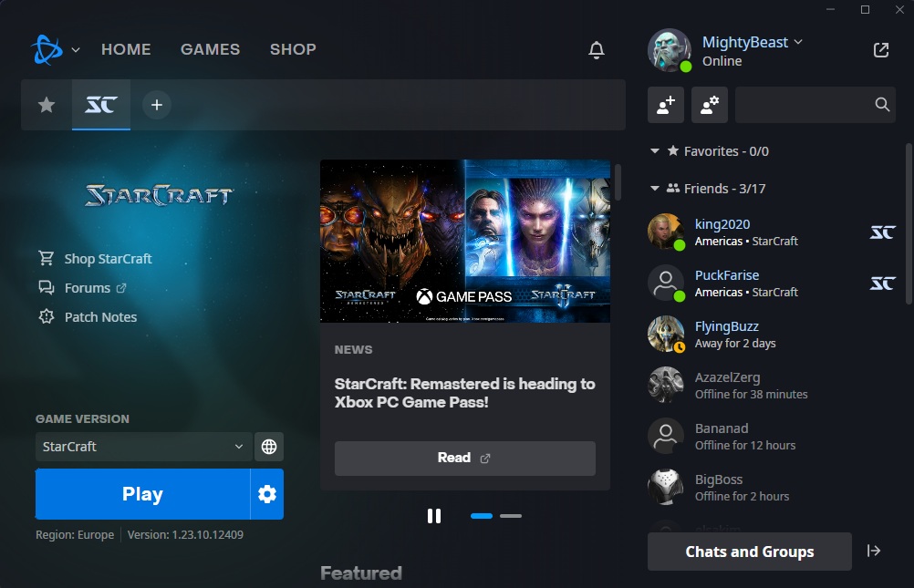Screen dimensions: 914x588
Task: Click king2020 avatar
Action: pos(666,232)
